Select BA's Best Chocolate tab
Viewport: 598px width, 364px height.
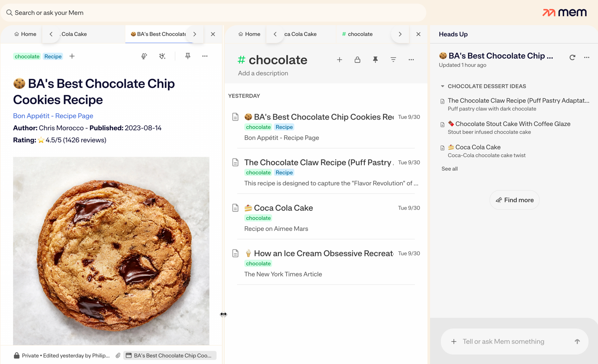point(158,34)
